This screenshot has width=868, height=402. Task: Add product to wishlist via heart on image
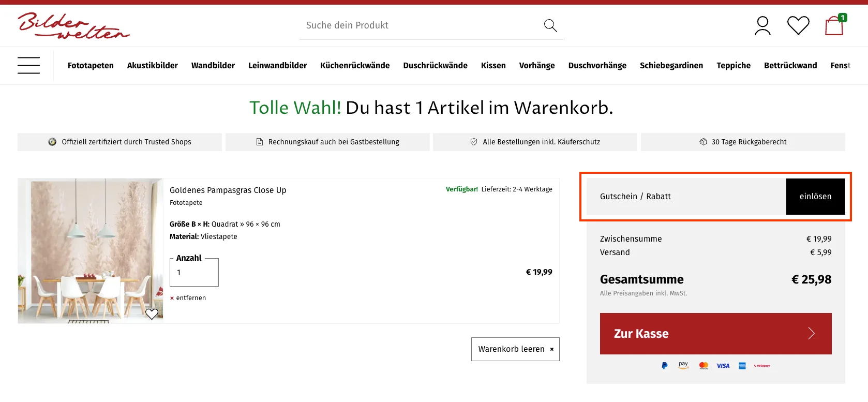tap(152, 314)
